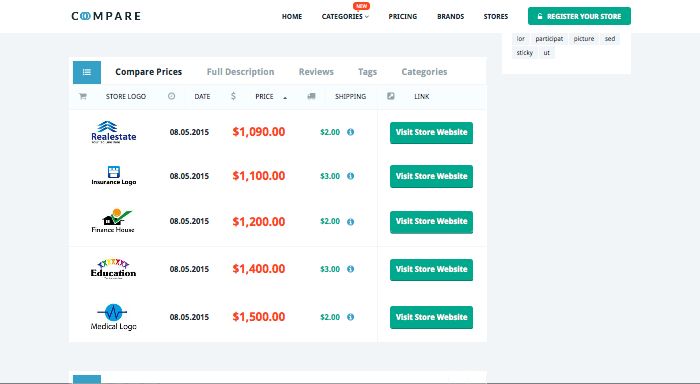Click the PRICE column header

click(x=264, y=96)
